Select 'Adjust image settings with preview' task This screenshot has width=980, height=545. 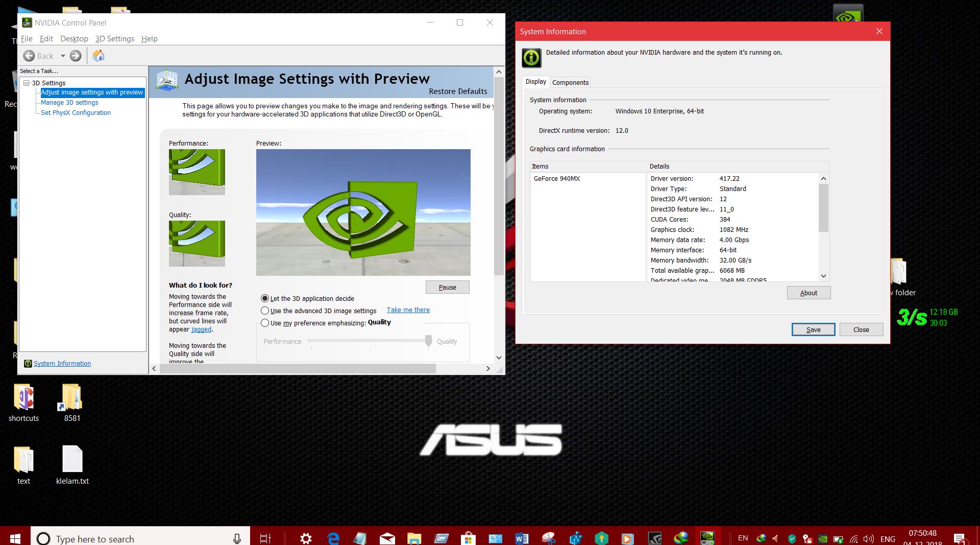tap(92, 92)
